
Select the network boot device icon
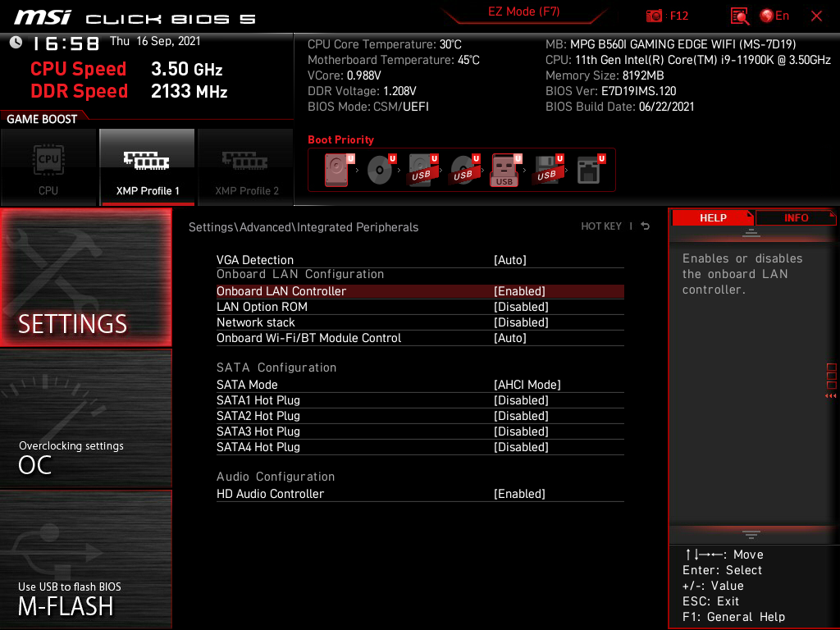pyautogui.click(x=589, y=170)
